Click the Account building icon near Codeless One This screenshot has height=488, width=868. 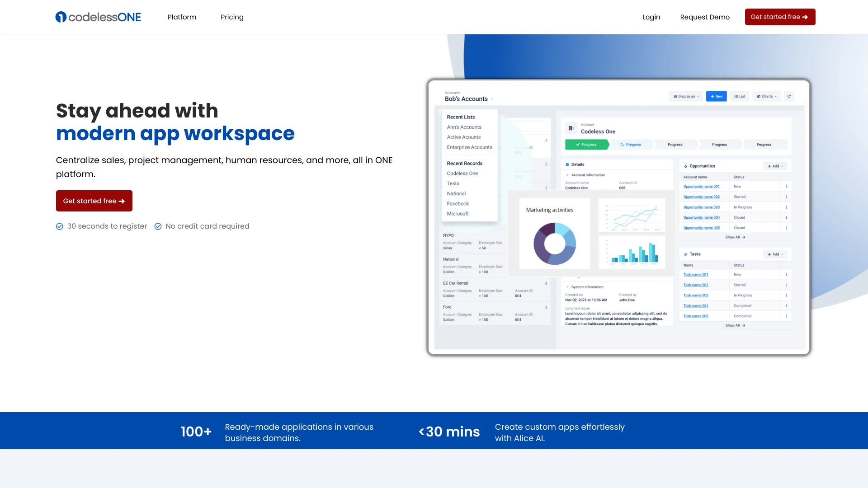tap(571, 128)
